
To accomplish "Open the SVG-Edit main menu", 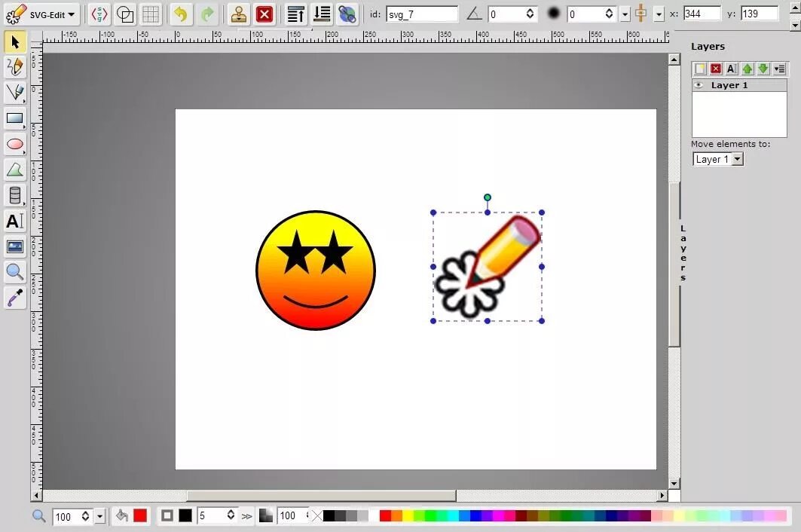I will (x=41, y=14).
